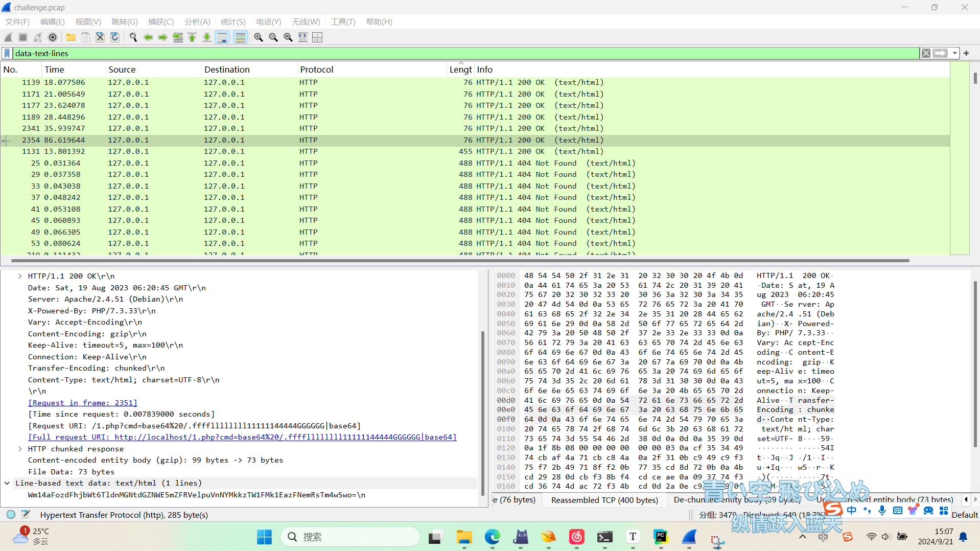Add a display filter button (plus)
This screenshot has width=980, height=551.
click(966, 53)
